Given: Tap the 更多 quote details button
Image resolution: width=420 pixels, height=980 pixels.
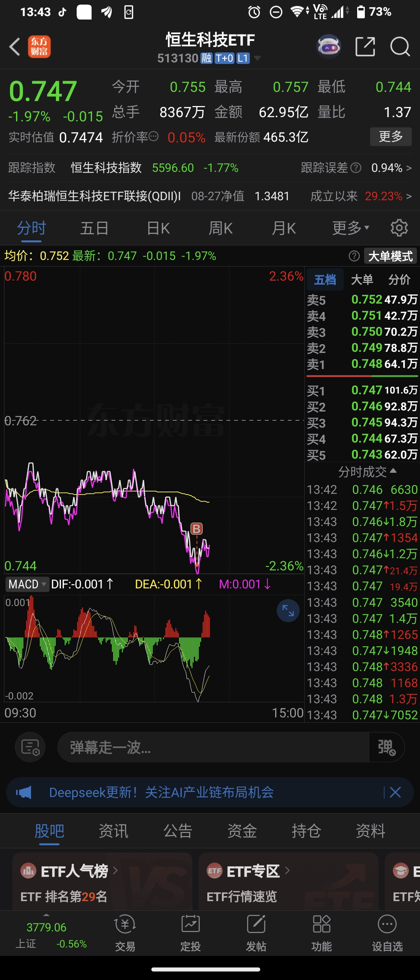Looking at the screenshot, I should [x=391, y=136].
